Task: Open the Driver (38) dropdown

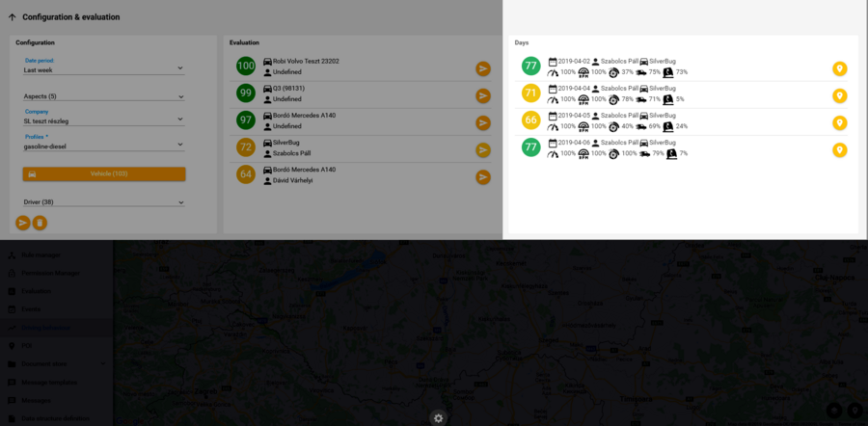Action: click(x=103, y=202)
